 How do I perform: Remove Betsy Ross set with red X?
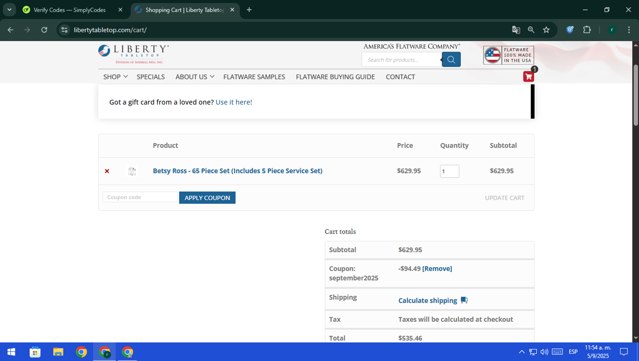(107, 171)
